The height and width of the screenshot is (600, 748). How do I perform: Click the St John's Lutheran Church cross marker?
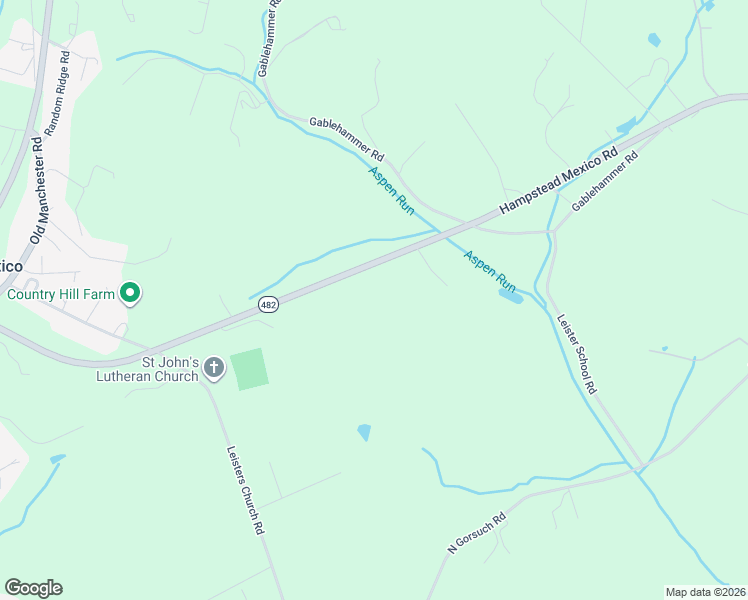click(214, 368)
